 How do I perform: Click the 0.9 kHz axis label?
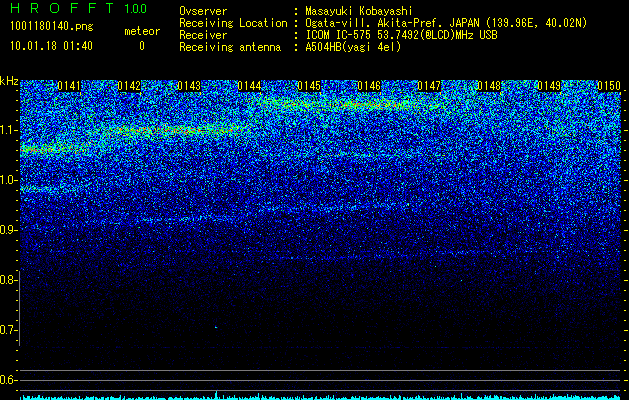(7, 230)
